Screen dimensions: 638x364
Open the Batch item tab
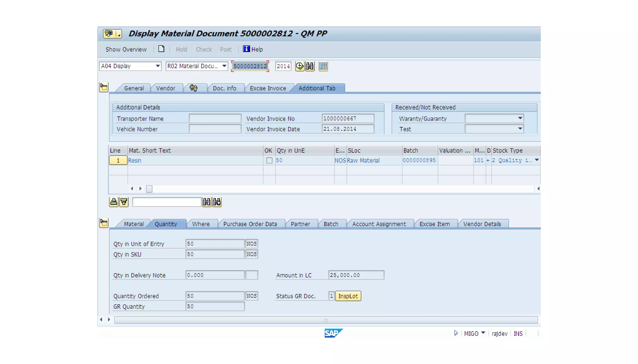click(x=331, y=224)
